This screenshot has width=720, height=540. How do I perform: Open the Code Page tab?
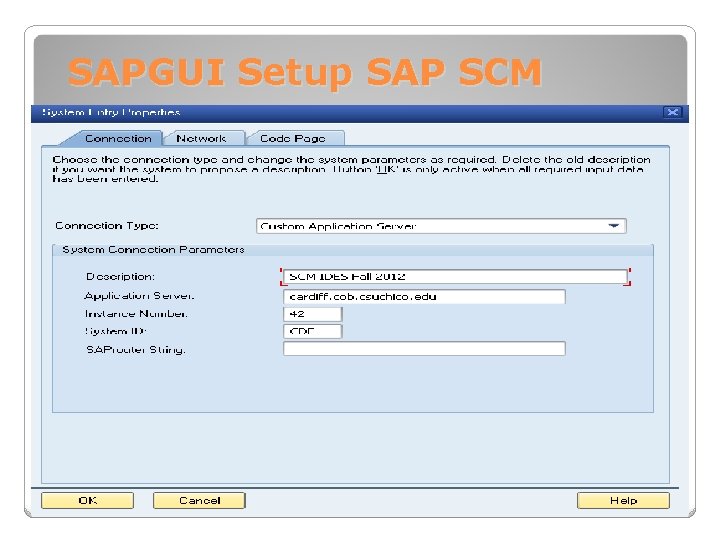[x=293, y=138]
